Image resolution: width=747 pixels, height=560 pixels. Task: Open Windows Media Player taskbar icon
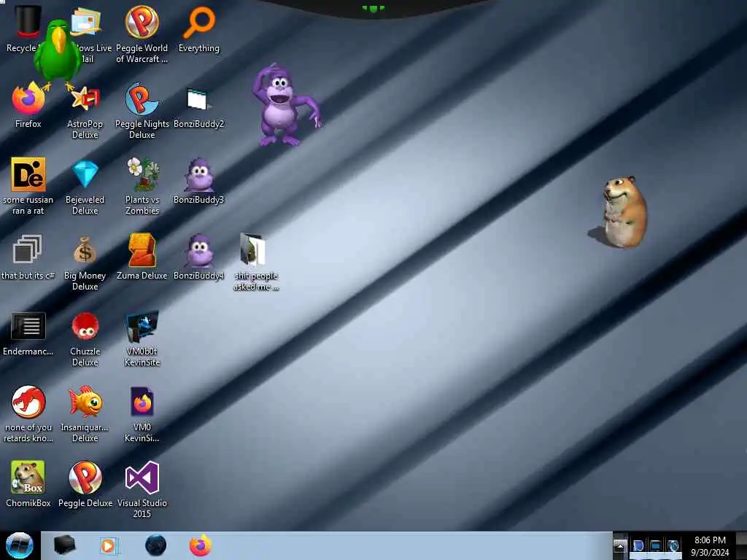tap(109, 545)
